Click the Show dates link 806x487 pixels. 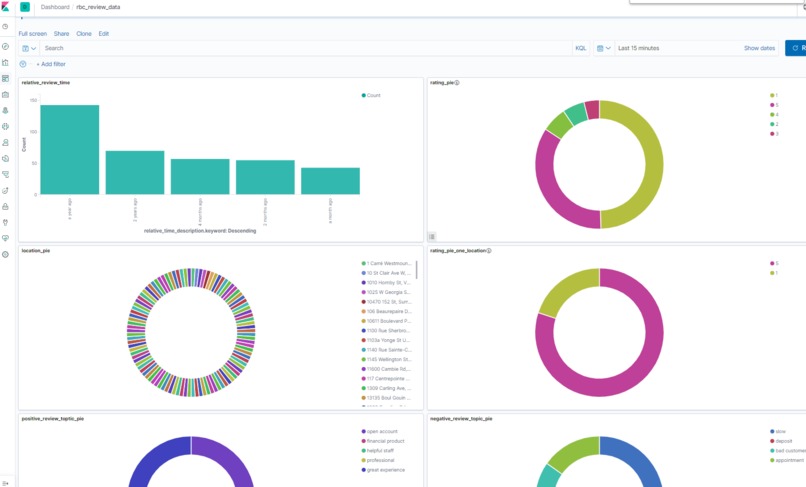point(759,48)
